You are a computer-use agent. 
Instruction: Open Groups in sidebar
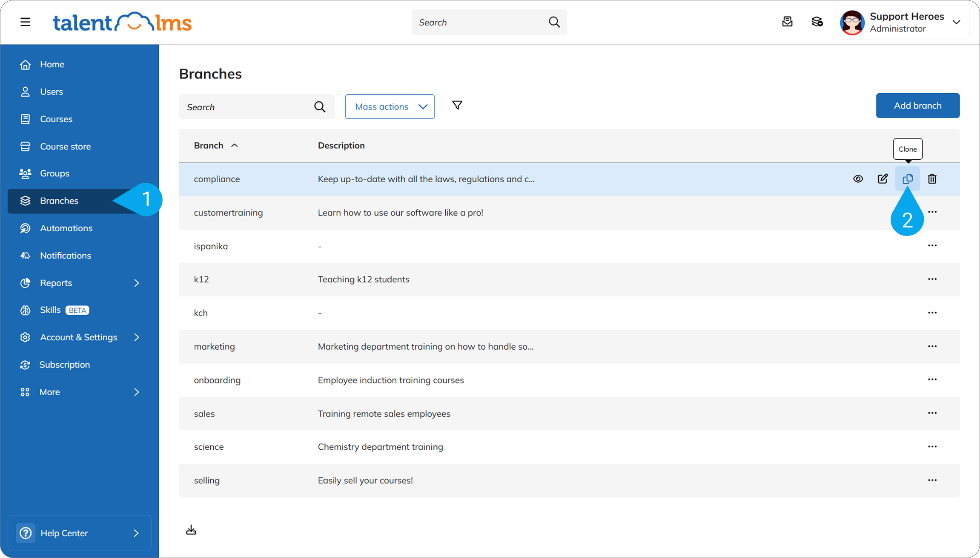(80, 173)
